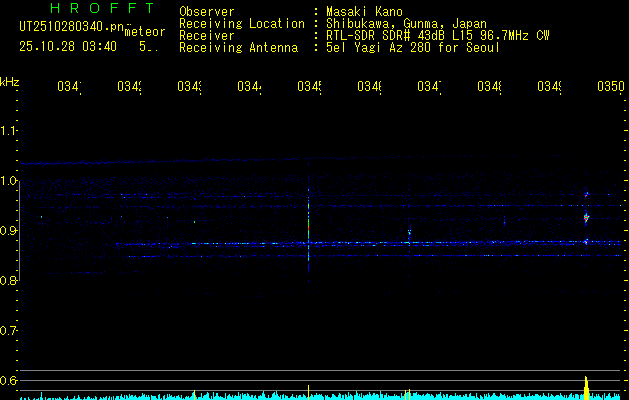The image size is (629, 400).
Task: Click the 1.0 frequency axis label
Action: pyautogui.click(x=9, y=181)
